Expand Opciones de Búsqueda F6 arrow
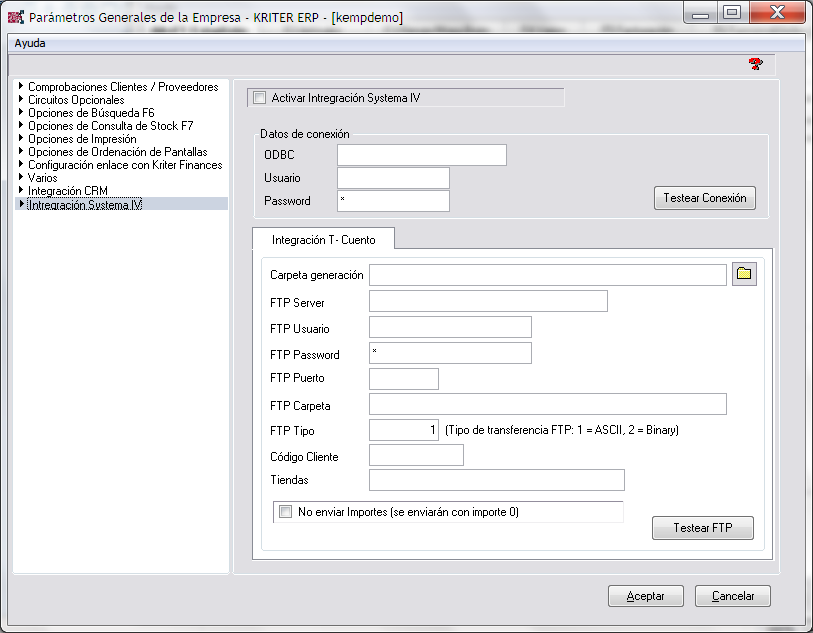This screenshot has height=633, width=813. coord(21,111)
